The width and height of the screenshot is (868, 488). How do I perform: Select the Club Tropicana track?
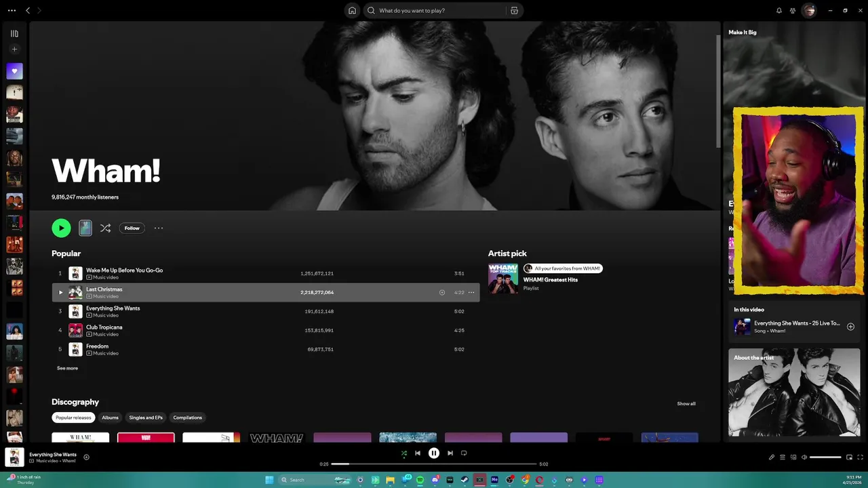[x=266, y=330]
